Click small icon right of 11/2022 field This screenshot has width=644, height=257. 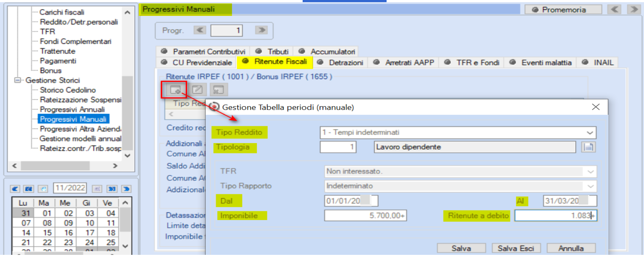[x=97, y=189]
